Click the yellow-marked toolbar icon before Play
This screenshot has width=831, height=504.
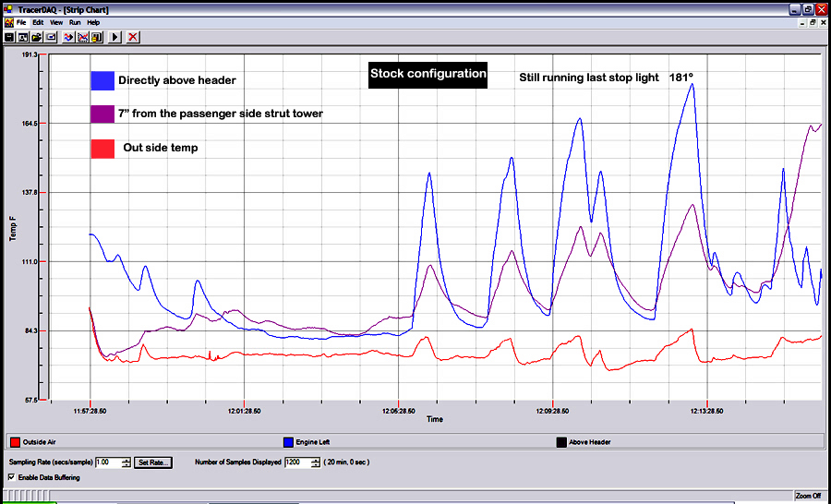pyautogui.click(x=96, y=37)
